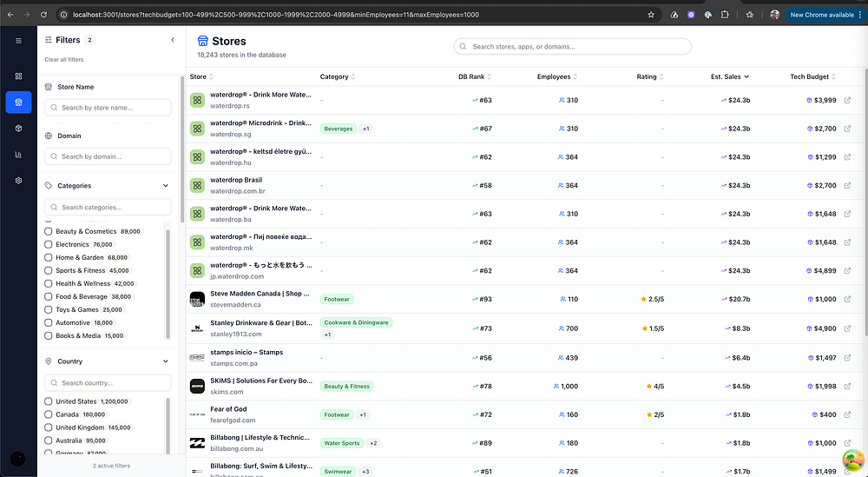The height and width of the screenshot is (477, 868).
Task: Click the Beverages category tag
Action: pyautogui.click(x=339, y=129)
